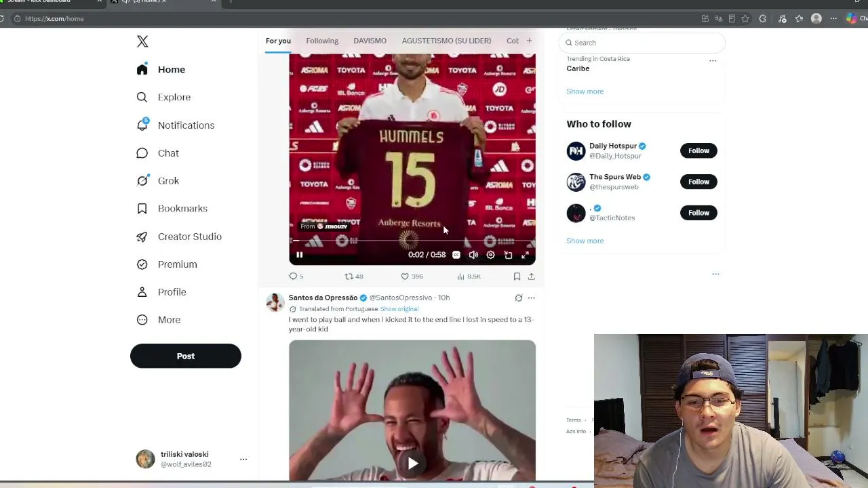Click the browser address bar URL

click(54, 18)
